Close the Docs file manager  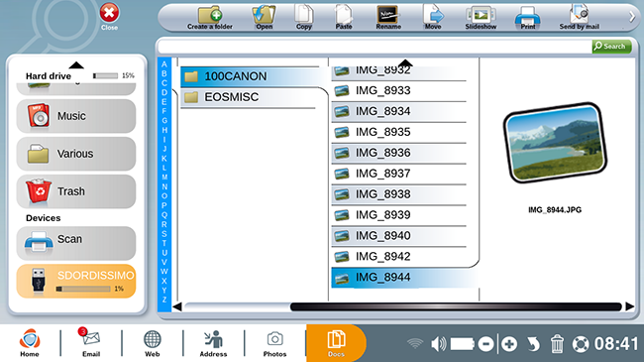[109, 17]
